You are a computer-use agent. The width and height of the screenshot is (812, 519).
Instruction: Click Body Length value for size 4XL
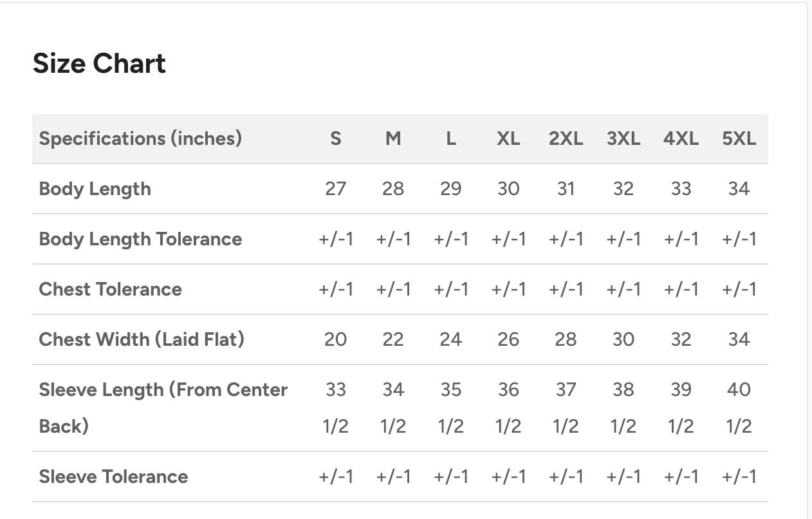click(681, 189)
